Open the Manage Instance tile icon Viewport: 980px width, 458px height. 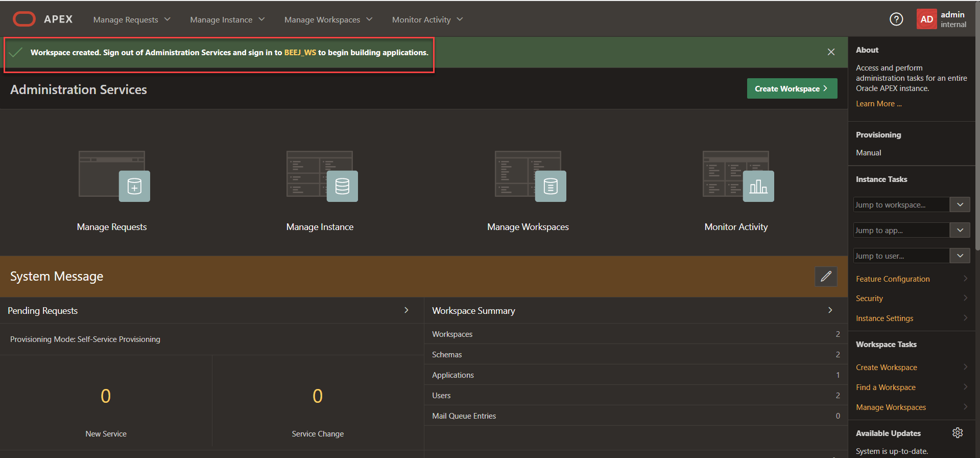click(322, 176)
